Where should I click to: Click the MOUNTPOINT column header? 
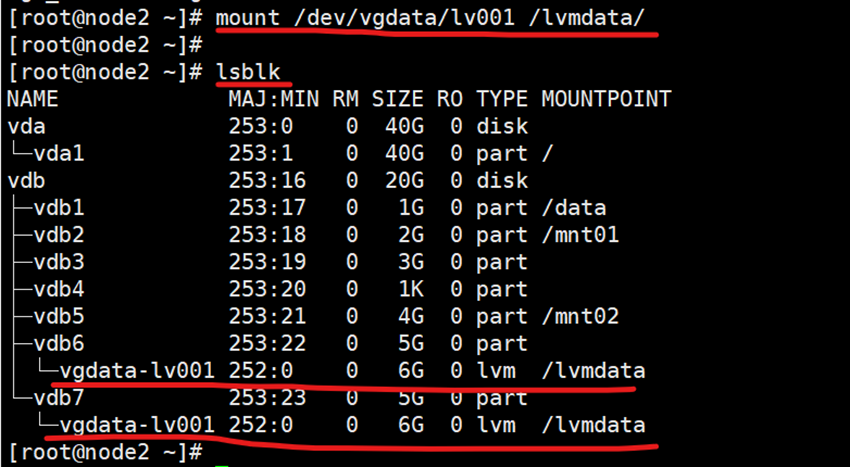605,99
